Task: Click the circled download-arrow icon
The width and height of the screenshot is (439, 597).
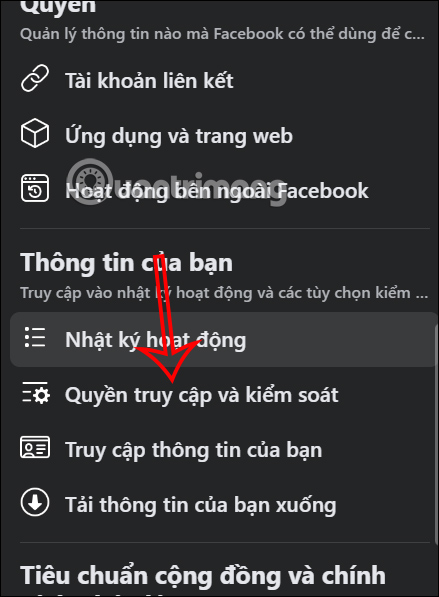Action: (x=35, y=502)
